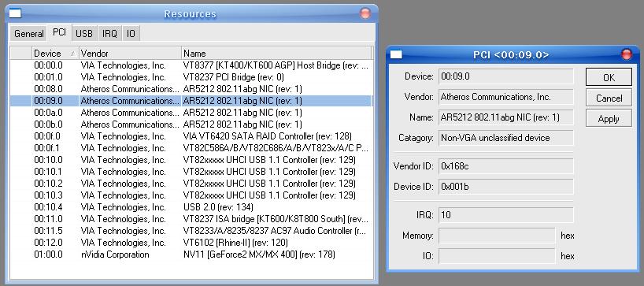Switch to the IRQ tab
Screen dimensions: 644x286
109,34
